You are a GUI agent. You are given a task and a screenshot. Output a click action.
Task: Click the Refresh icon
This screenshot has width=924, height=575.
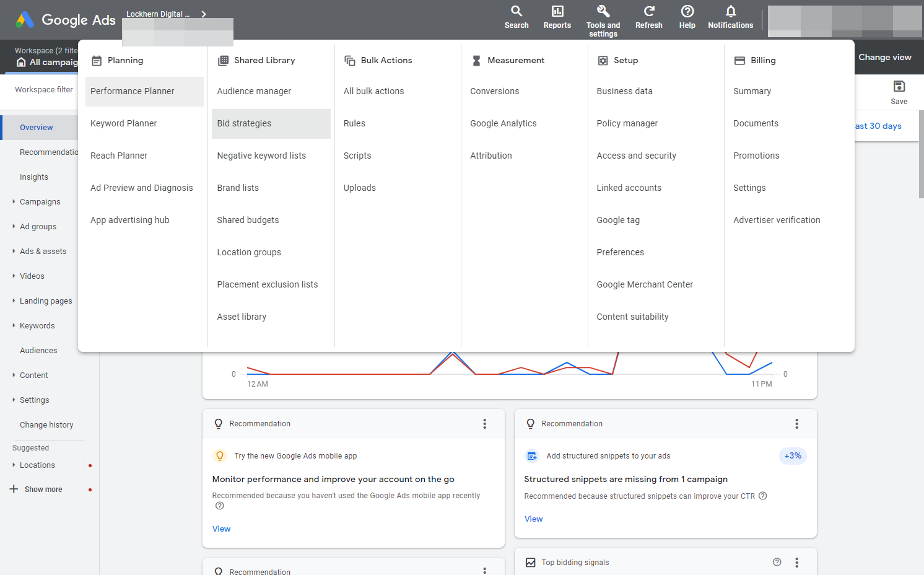[649, 11]
